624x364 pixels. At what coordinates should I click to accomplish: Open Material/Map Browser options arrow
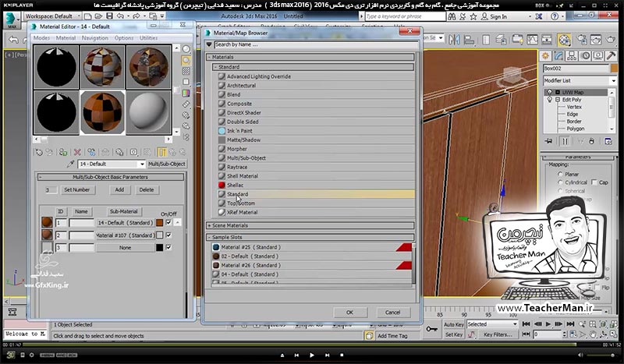pyautogui.click(x=209, y=44)
